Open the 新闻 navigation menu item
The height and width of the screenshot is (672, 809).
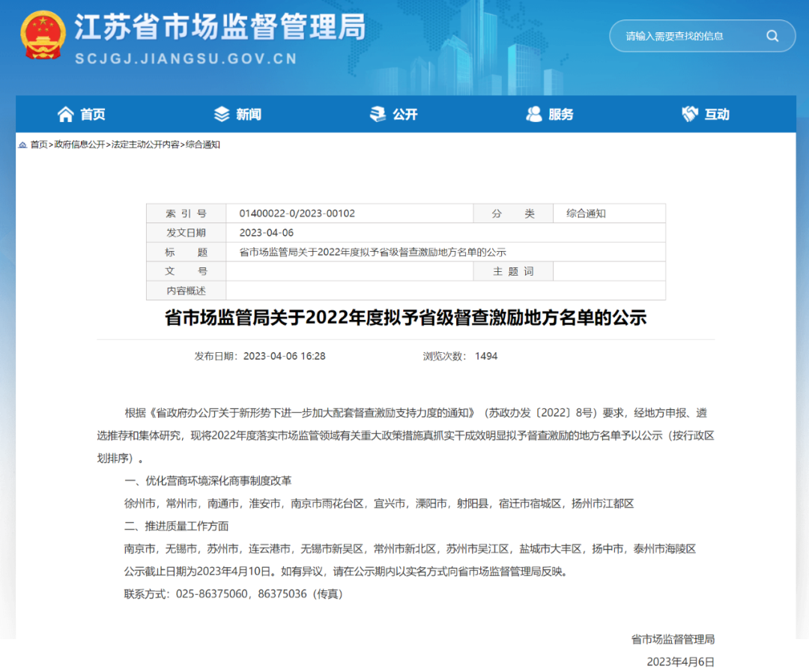pos(249,115)
